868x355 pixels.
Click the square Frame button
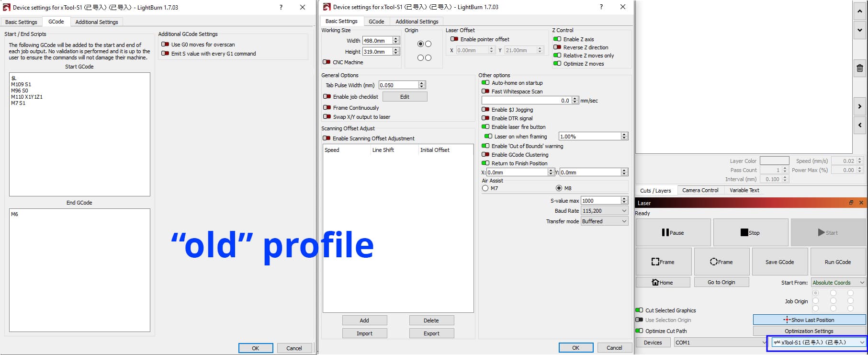pyautogui.click(x=664, y=262)
